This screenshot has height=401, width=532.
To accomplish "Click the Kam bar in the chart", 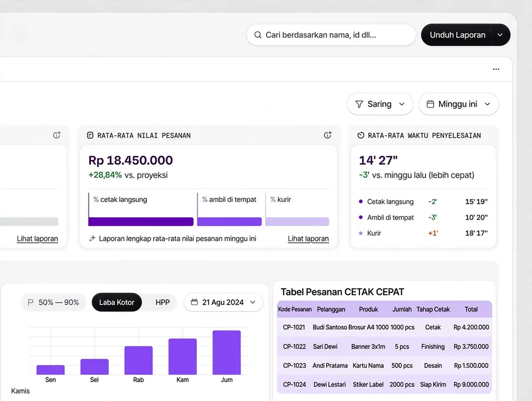I will (183, 357).
